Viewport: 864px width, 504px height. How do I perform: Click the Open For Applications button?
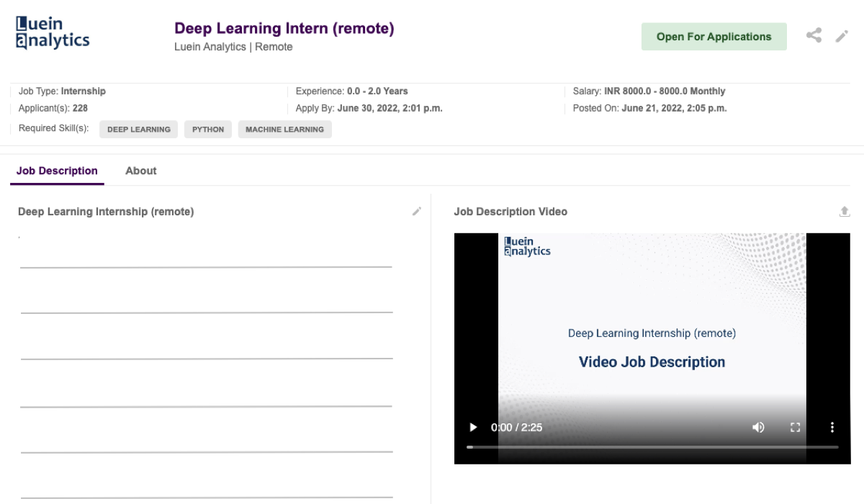714,37
